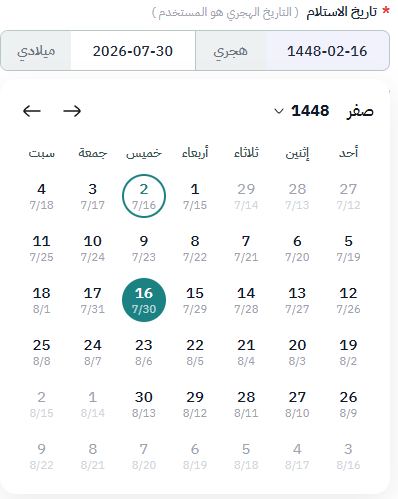This screenshot has height=499, width=398.
Task: Select day 10 dated 7/24
Action: coord(93,248)
